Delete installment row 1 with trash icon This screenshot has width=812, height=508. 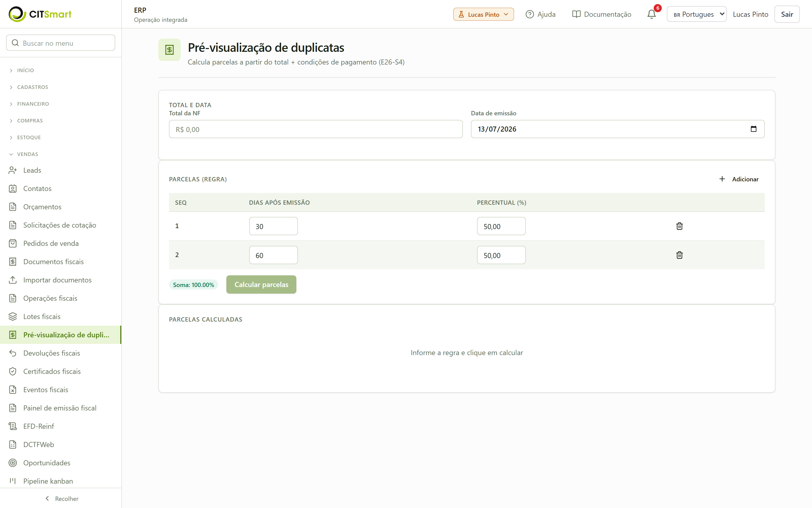click(680, 226)
